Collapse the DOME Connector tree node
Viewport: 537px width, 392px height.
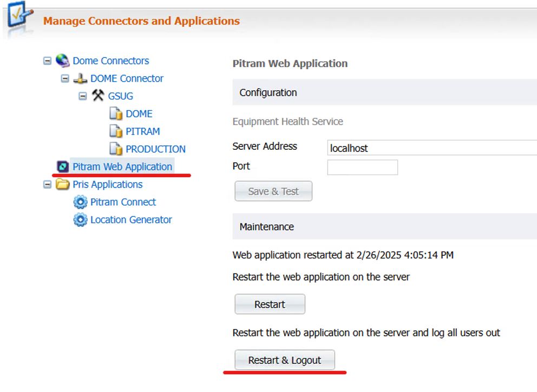click(x=66, y=78)
